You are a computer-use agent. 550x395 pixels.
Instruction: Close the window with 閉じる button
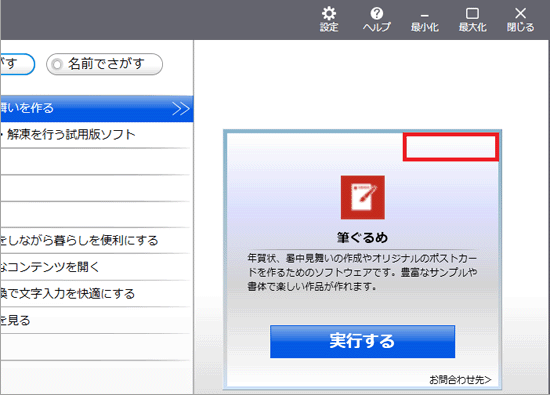[521, 20]
